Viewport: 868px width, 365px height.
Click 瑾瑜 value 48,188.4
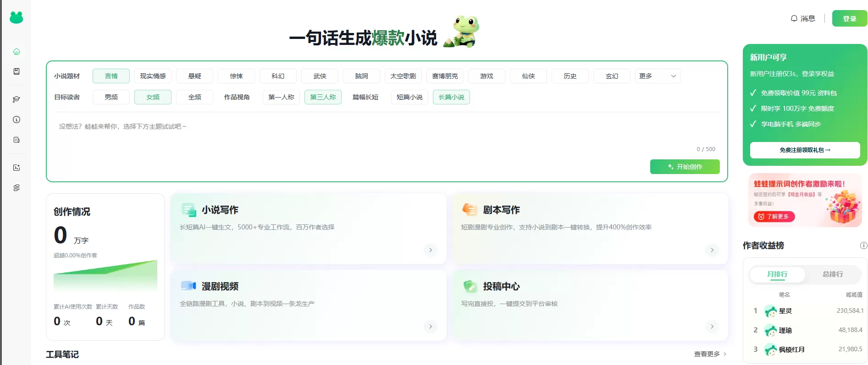[850, 330]
